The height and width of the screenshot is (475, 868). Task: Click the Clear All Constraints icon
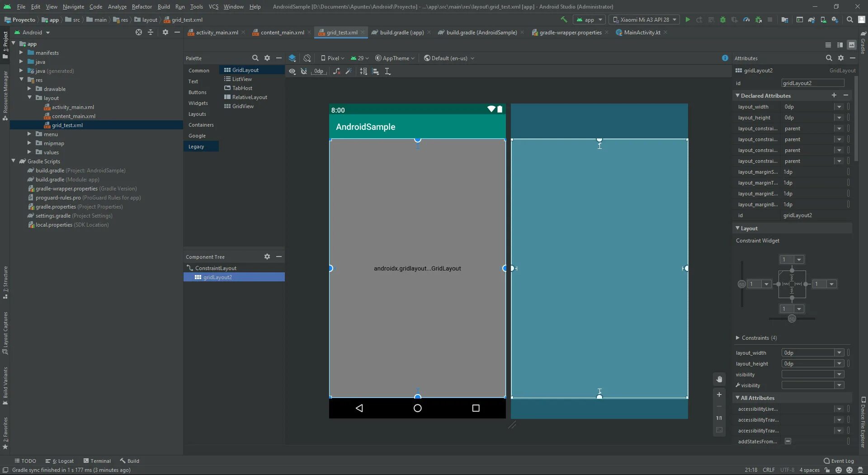(336, 71)
